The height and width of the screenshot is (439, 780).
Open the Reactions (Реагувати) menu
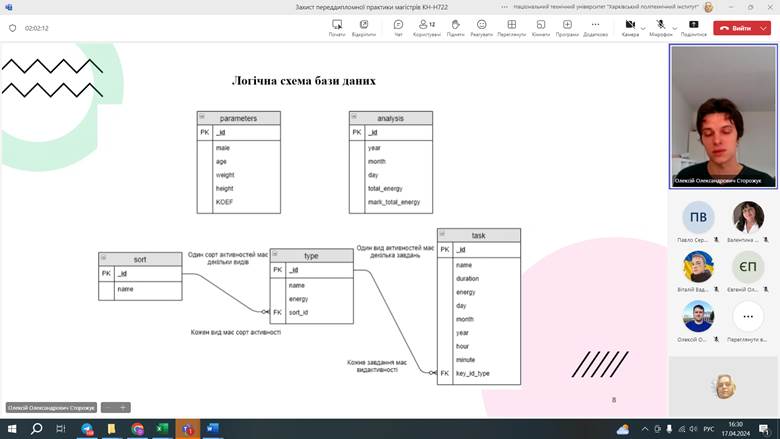[x=482, y=27]
